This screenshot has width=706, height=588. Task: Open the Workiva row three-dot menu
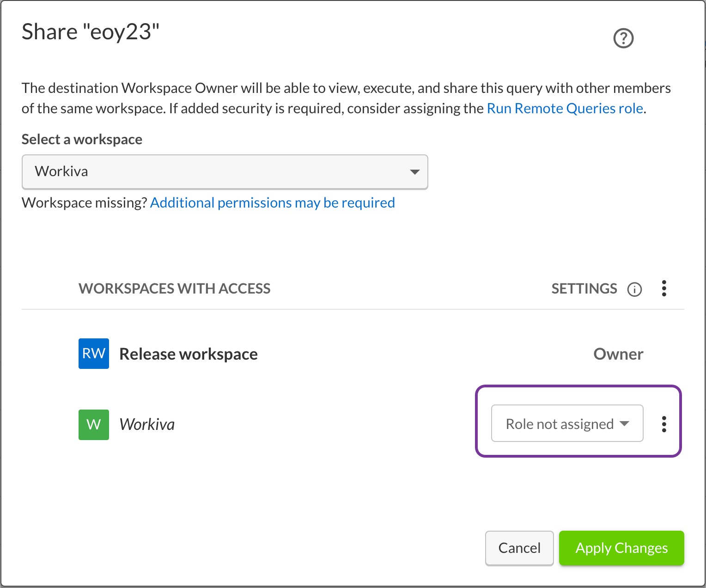(x=664, y=424)
